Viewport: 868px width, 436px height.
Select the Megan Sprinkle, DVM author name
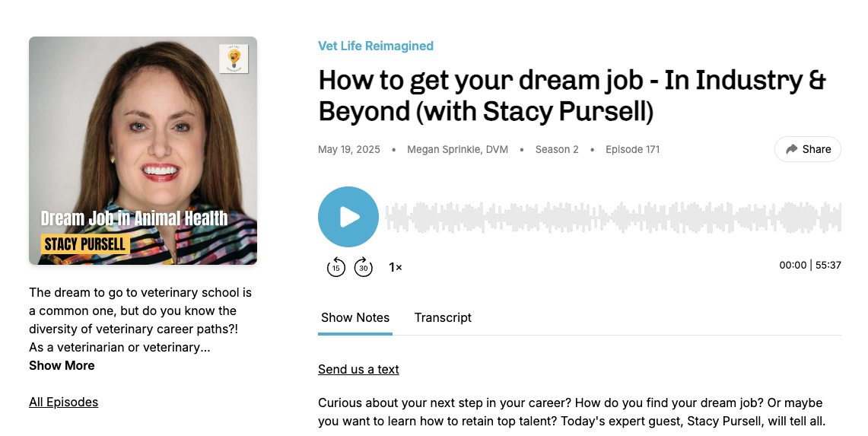click(x=457, y=150)
